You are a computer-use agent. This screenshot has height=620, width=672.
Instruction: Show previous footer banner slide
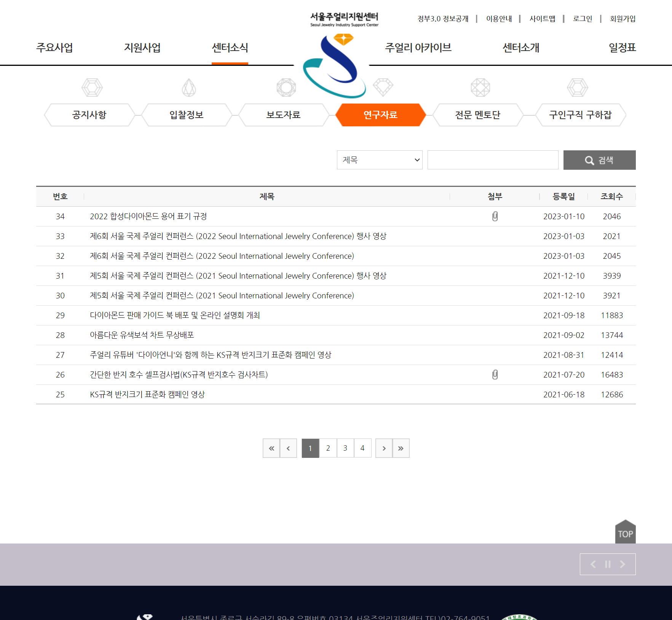[x=593, y=564]
